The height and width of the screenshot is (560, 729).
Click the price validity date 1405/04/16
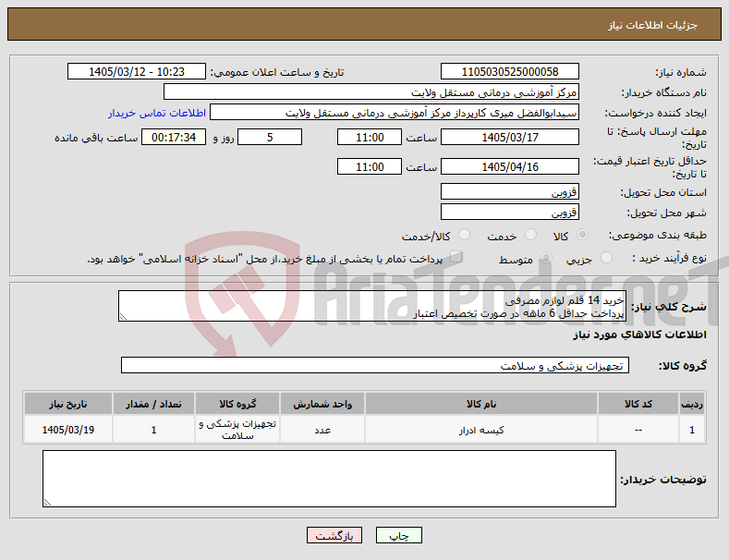point(509,166)
